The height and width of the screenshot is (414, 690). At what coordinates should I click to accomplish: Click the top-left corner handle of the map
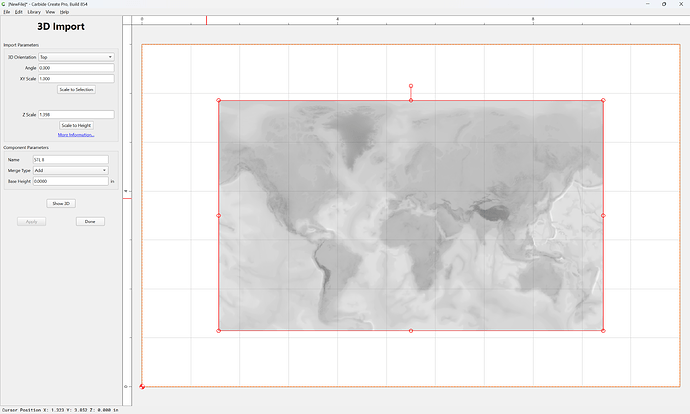[x=219, y=100]
